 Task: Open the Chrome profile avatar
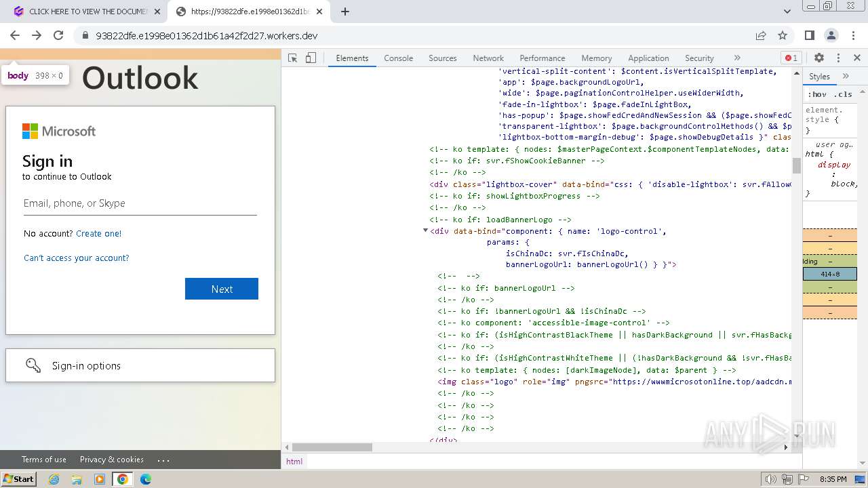click(831, 36)
